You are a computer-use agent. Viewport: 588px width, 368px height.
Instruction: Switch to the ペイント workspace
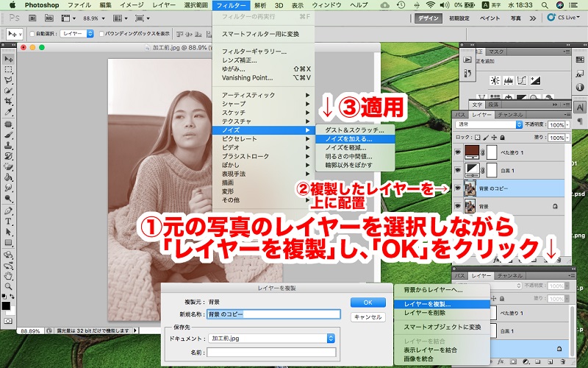pyautogui.click(x=490, y=18)
